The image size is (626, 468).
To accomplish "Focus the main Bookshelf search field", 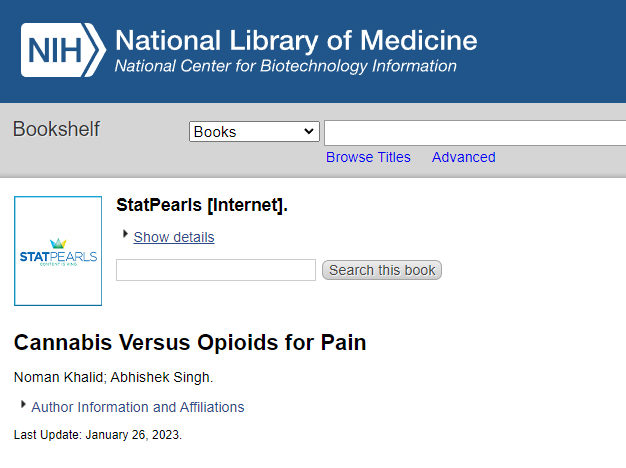I will 474,132.
